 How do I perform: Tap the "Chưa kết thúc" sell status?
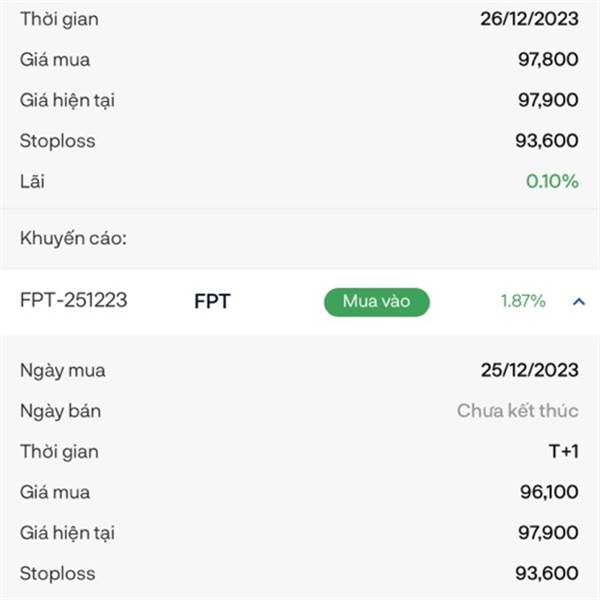pyautogui.click(x=517, y=411)
